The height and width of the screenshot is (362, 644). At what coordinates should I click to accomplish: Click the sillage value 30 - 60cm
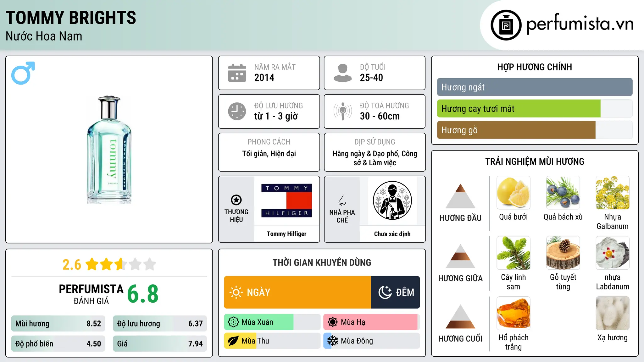tap(380, 116)
